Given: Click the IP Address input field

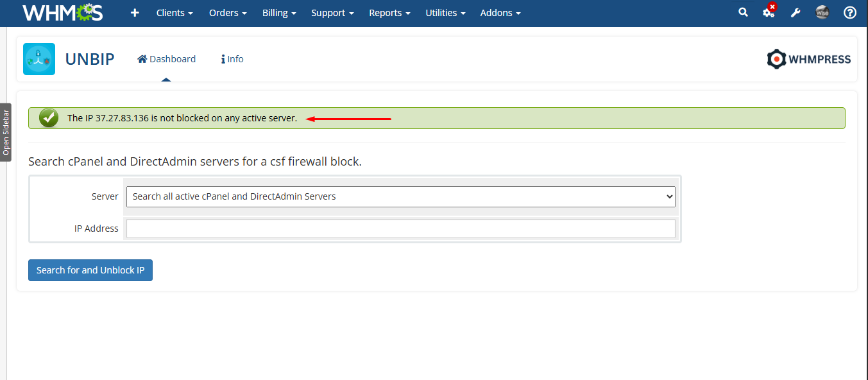Looking at the screenshot, I should [400, 229].
